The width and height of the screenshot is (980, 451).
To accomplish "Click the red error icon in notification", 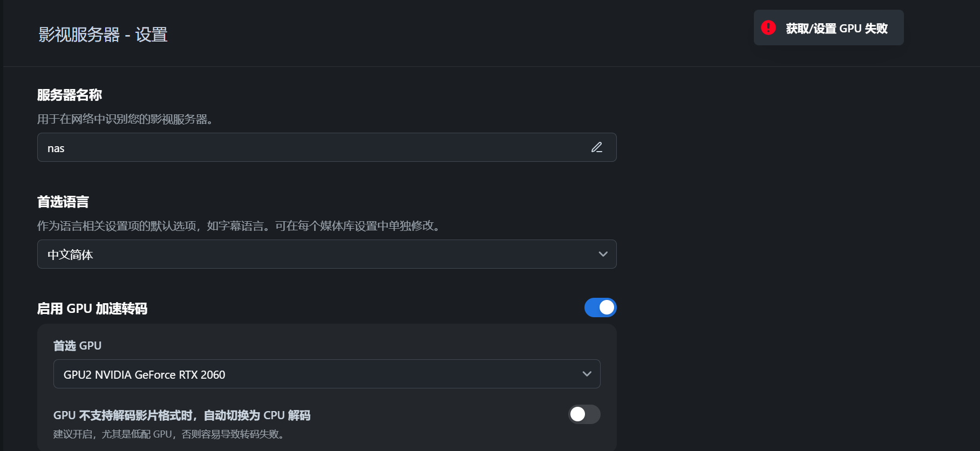I will (x=768, y=28).
